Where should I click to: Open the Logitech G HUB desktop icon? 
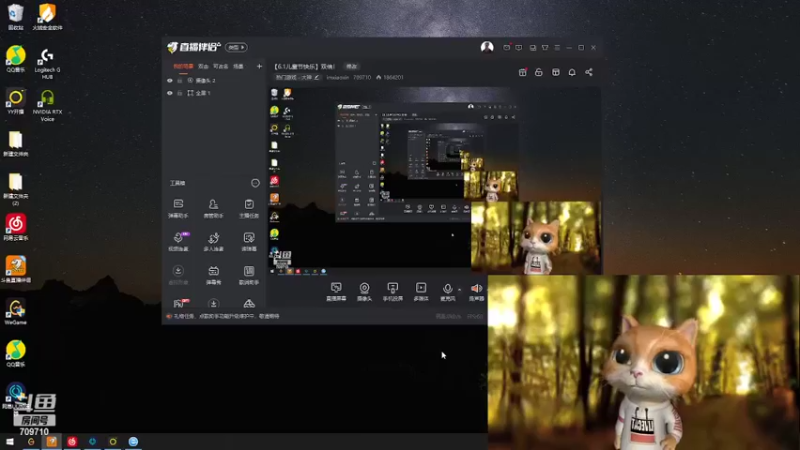click(47, 63)
